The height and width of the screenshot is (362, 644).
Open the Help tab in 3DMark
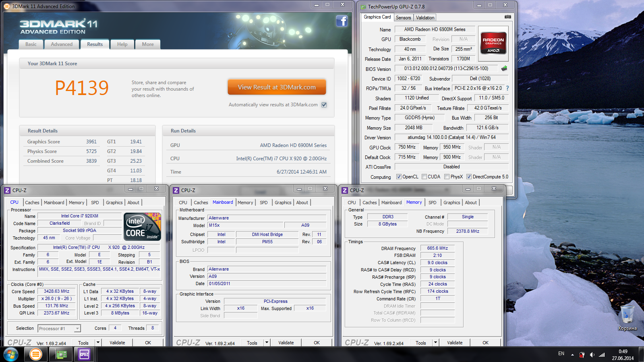[x=122, y=44]
